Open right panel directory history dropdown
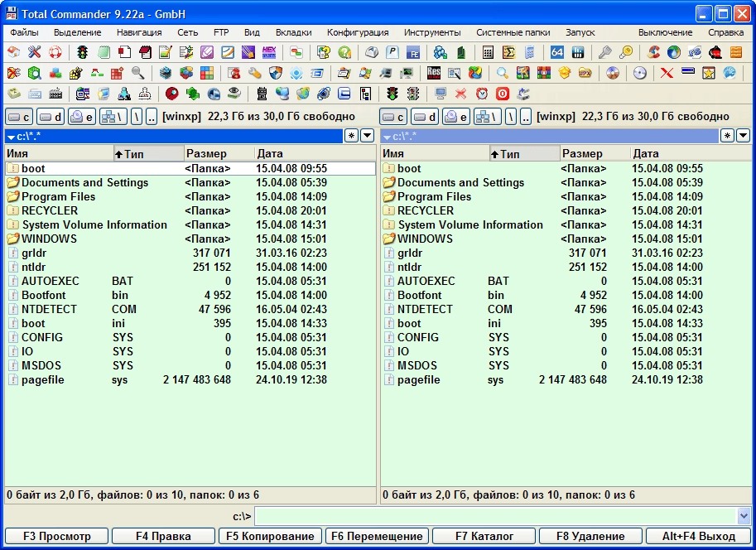 click(x=743, y=136)
